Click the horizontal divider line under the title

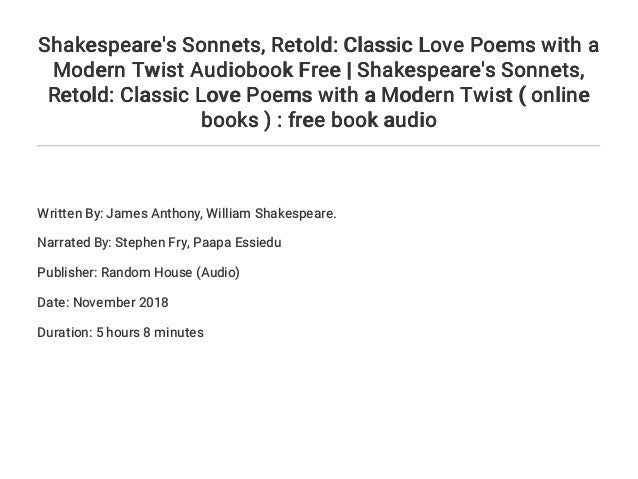pos(318,145)
